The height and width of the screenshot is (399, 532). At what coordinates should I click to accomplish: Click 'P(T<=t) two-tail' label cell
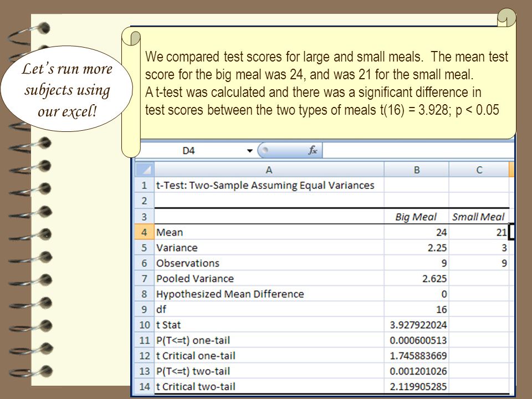tap(269, 371)
